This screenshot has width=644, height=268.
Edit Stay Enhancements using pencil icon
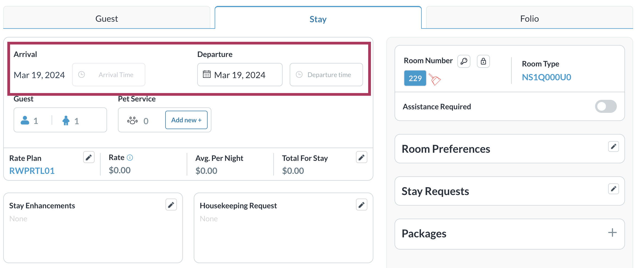[x=171, y=205]
